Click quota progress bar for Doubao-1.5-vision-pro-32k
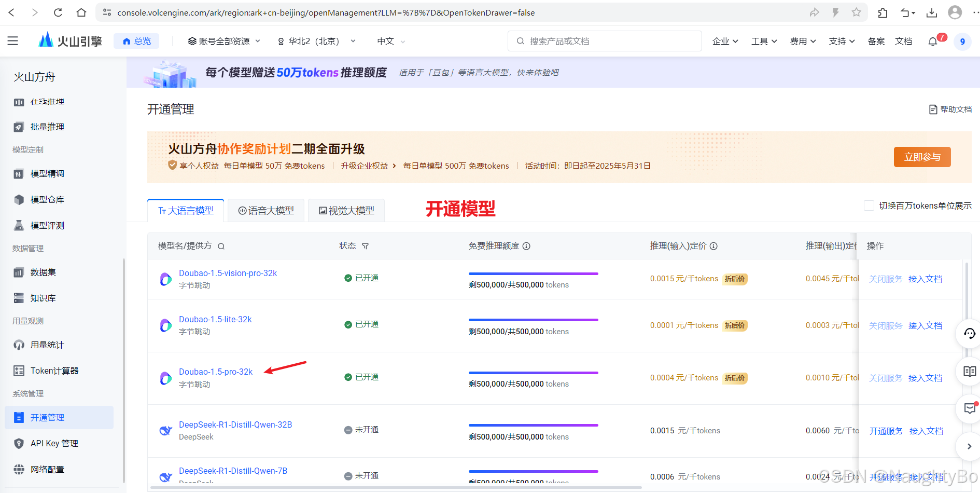The width and height of the screenshot is (980, 493). [x=533, y=273]
